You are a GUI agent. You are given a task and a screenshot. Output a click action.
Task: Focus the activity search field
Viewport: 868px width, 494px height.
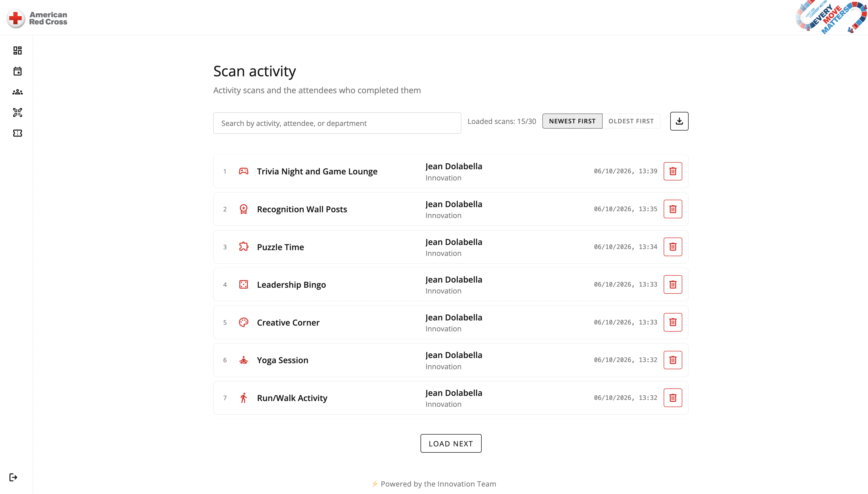pyautogui.click(x=337, y=123)
